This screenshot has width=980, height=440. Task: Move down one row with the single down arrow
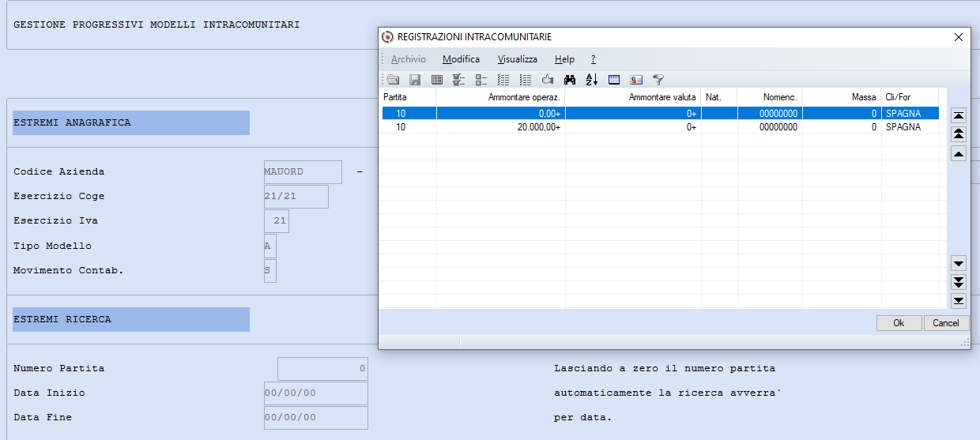pyautogui.click(x=959, y=263)
